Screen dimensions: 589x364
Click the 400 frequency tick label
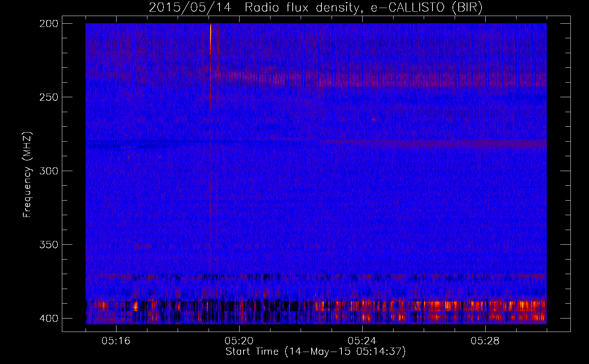[x=48, y=318]
